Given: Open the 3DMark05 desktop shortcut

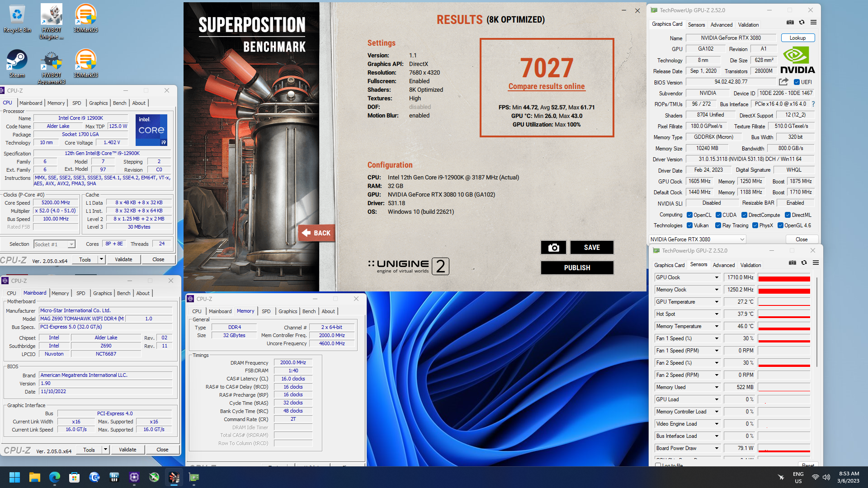Looking at the screenshot, I should pyautogui.click(x=85, y=18).
